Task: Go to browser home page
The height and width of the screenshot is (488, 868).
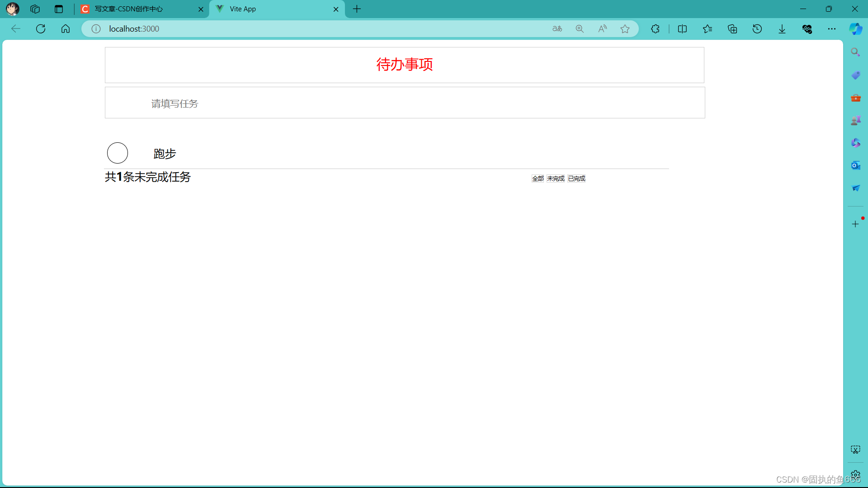Action: pyautogui.click(x=66, y=29)
